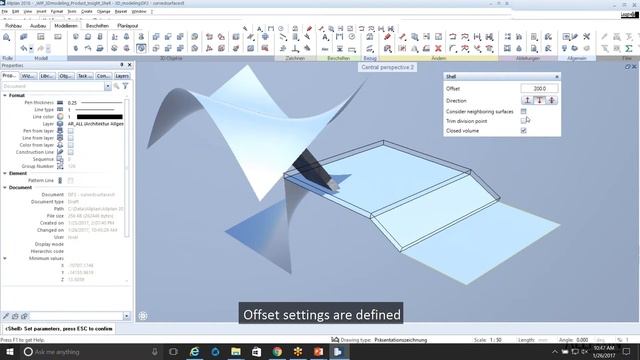Open the Beschriften ribbon tab
Screen dimensions: 640x360
pos(97,26)
